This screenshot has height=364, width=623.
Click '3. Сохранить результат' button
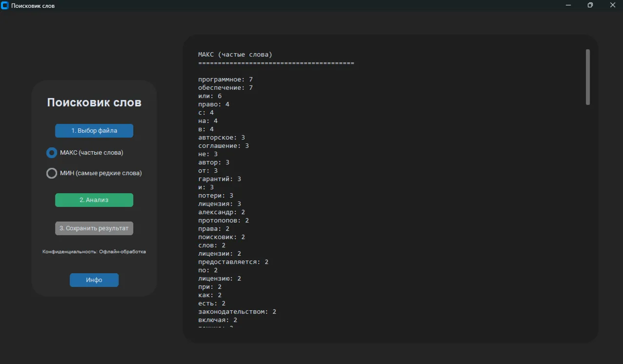[94, 228]
